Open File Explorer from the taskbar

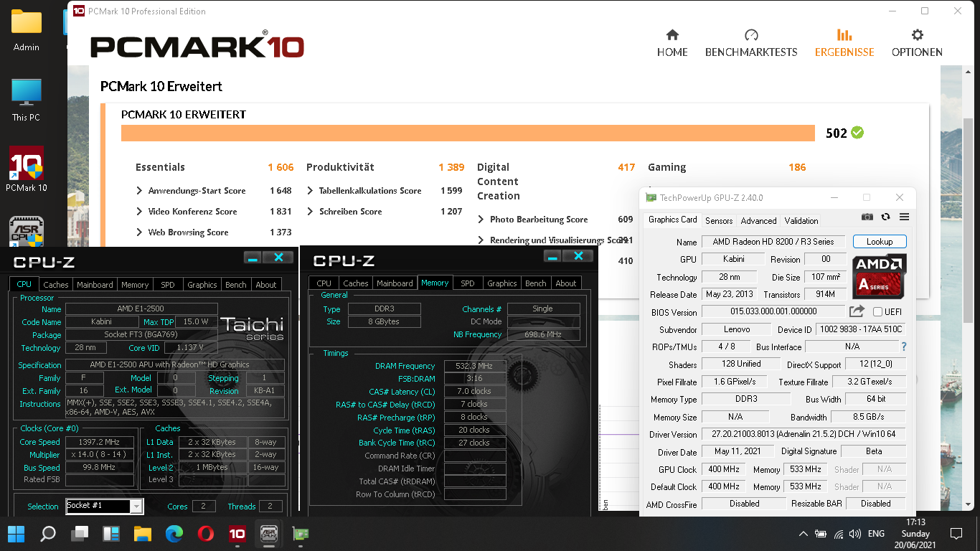[x=143, y=534]
